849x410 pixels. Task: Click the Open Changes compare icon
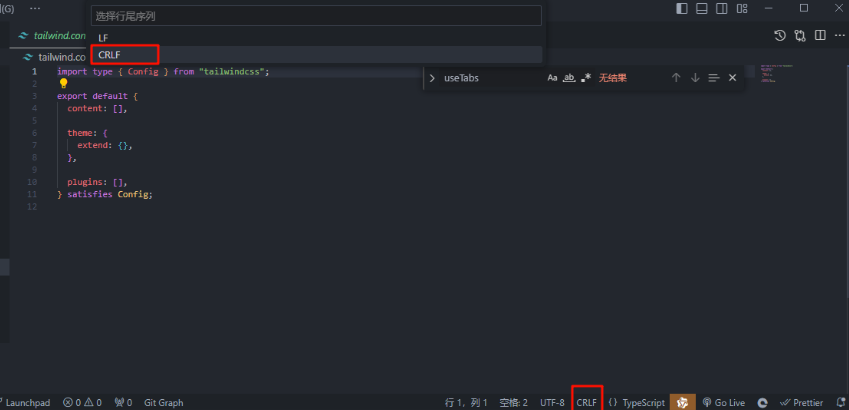click(x=800, y=36)
